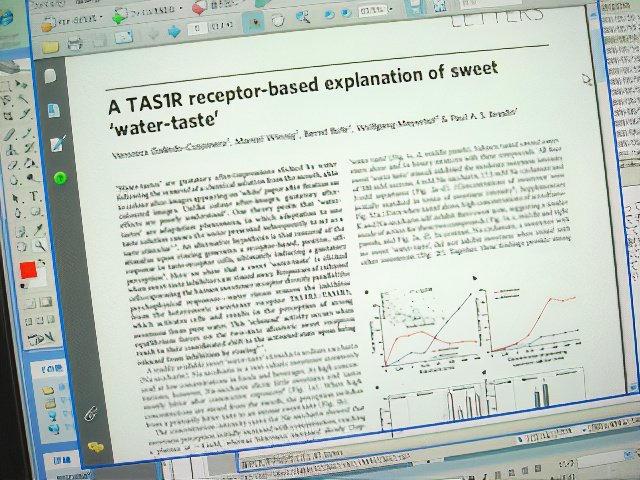This screenshot has width=640, height=480.
Task: Click the Open folder icon in the toolbar
Action: [x=49, y=44]
